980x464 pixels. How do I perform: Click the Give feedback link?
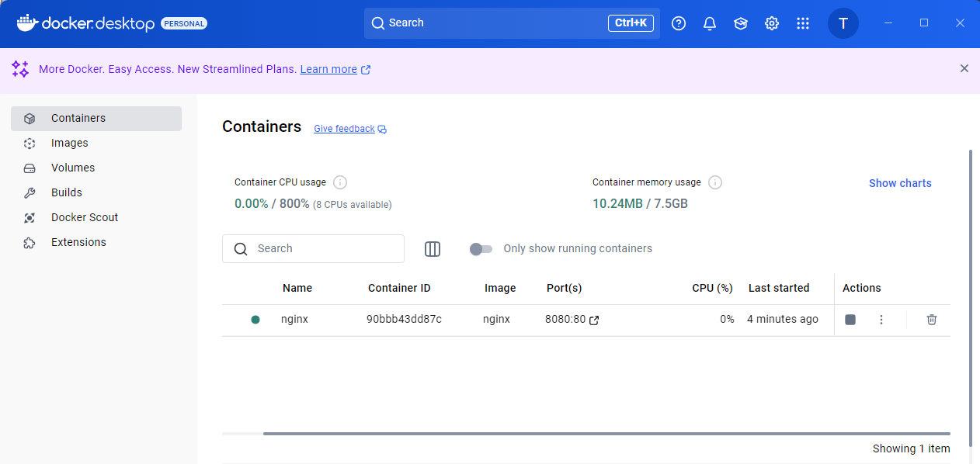click(x=350, y=129)
